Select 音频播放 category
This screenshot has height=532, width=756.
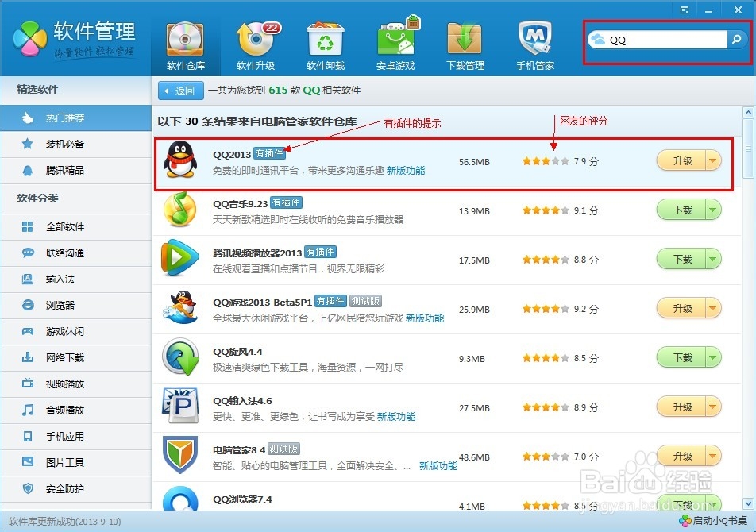pyautogui.click(x=75, y=410)
